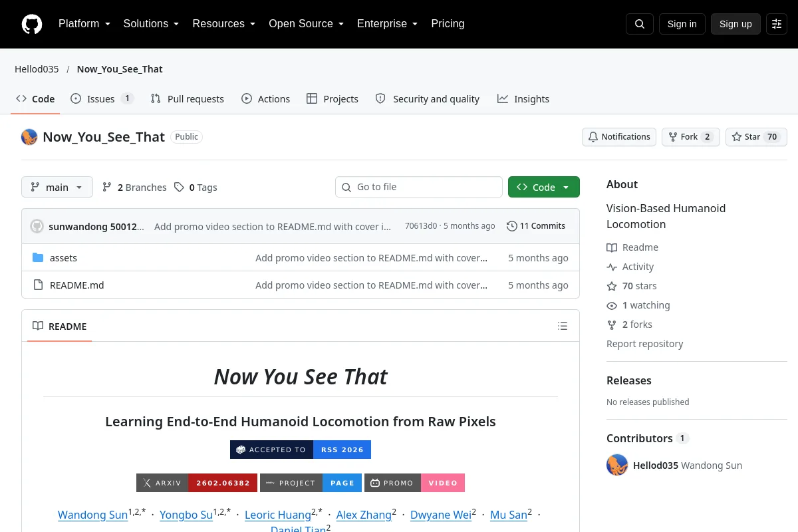Screen dimensions: 798x532
Task: Click the README outline list icon
Action: coord(563,326)
